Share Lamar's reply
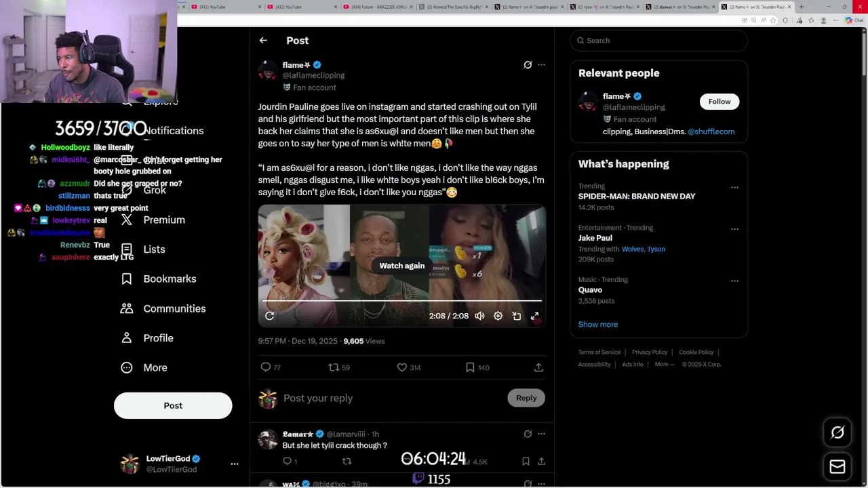This screenshot has width=868, height=488. click(x=541, y=462)
